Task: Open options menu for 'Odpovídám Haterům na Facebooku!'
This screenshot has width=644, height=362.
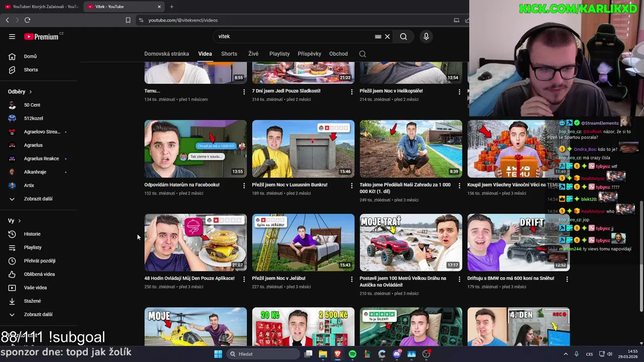Action: tap(244, 186)
